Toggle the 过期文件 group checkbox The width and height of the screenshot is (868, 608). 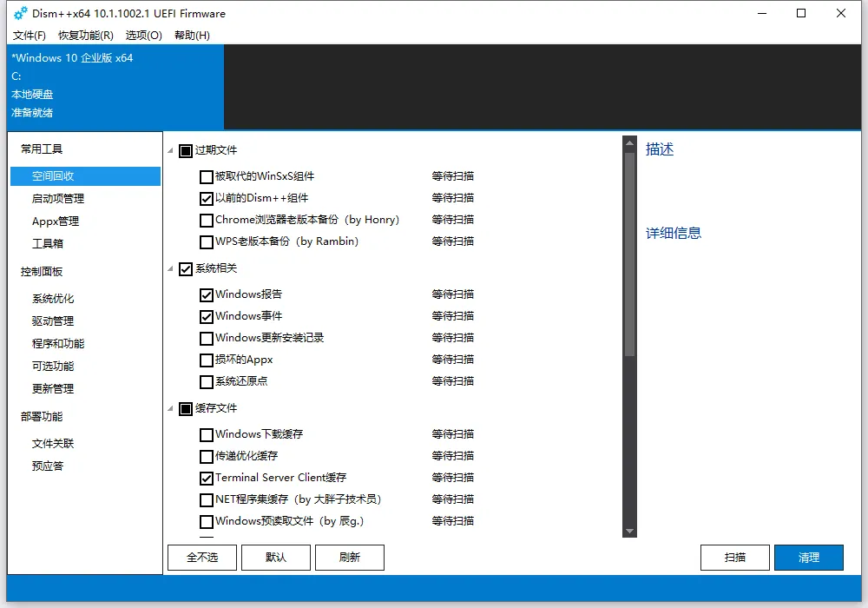186,150
